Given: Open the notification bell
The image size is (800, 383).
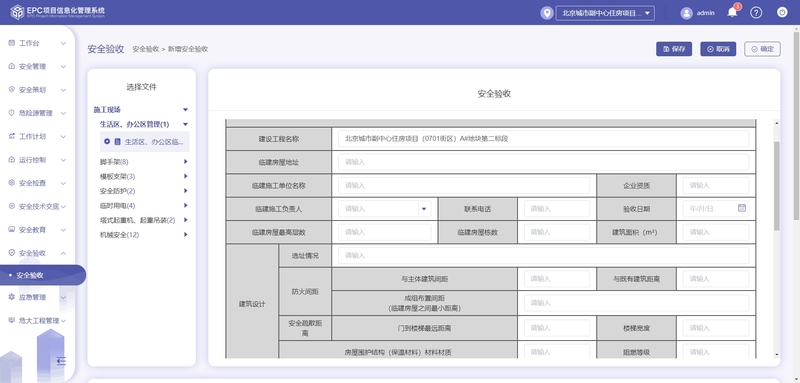Looking at the screenshot, I should (x=732, y=13).
